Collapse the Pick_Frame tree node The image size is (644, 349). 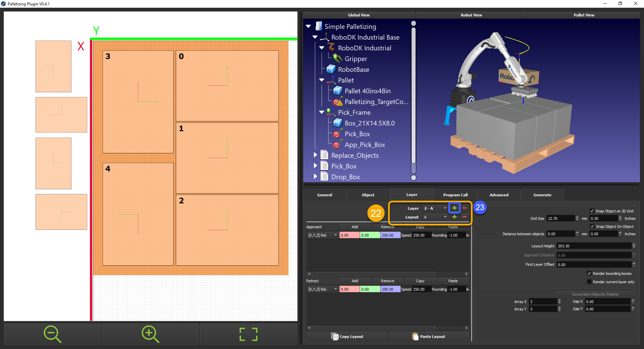321,112
